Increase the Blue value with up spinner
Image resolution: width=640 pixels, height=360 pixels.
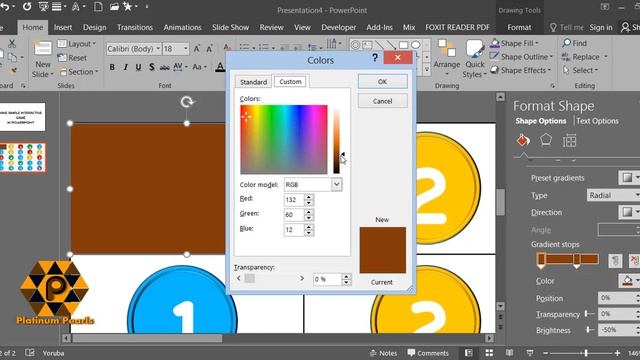pyautogui.click(x=309, y=227)
